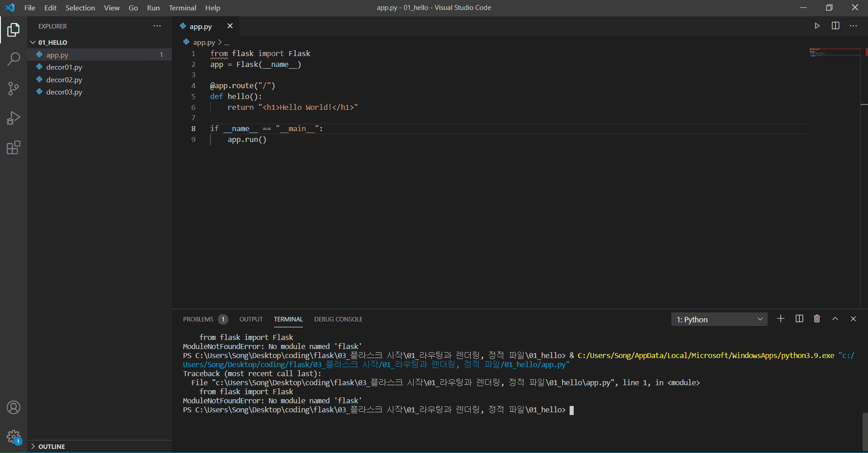868x453 pixels.
Task: Open the Search view in activity bar
Action: (14, 59)
